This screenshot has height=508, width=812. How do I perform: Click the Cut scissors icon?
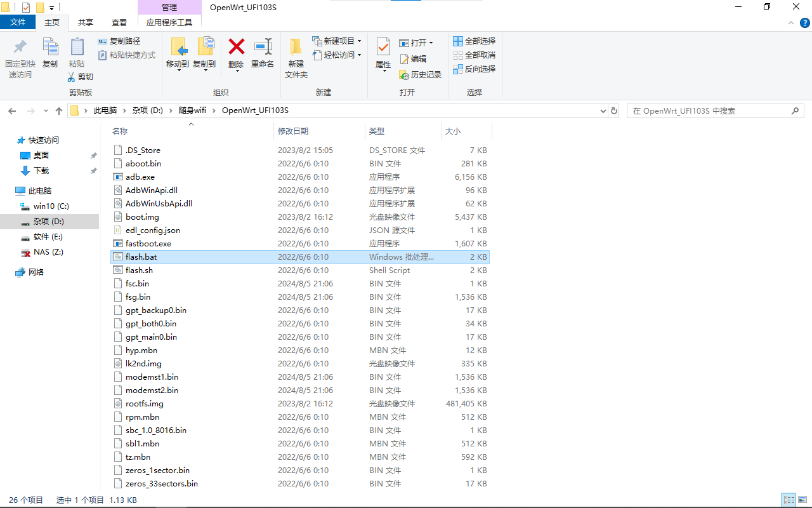coord(72,77)
